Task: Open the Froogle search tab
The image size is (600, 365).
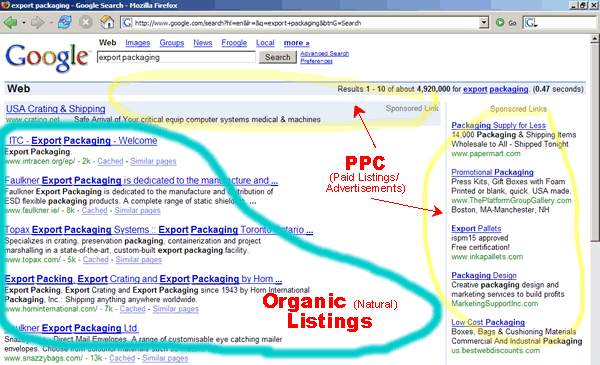Action: tap(234, 43)
